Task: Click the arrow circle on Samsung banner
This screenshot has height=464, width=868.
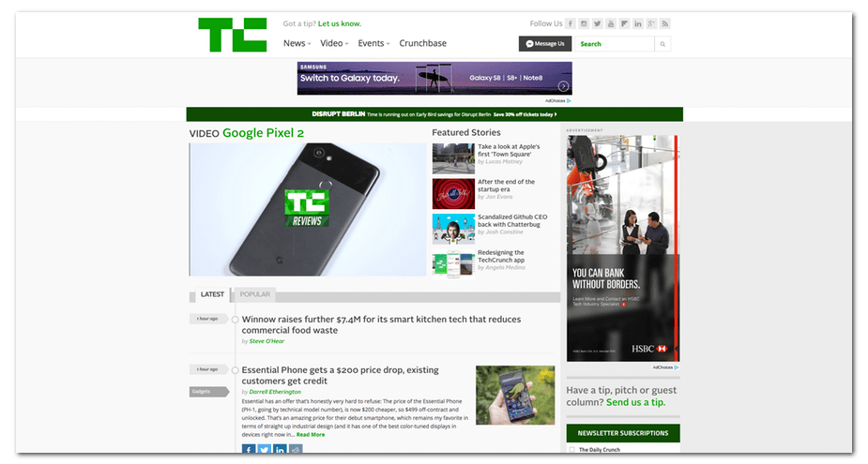Action: click(x=563, y=86)
